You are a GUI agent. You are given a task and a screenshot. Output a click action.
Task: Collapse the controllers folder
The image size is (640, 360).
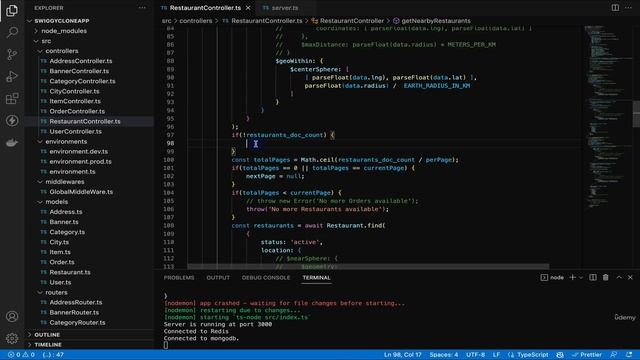click(x=89, y=51)
